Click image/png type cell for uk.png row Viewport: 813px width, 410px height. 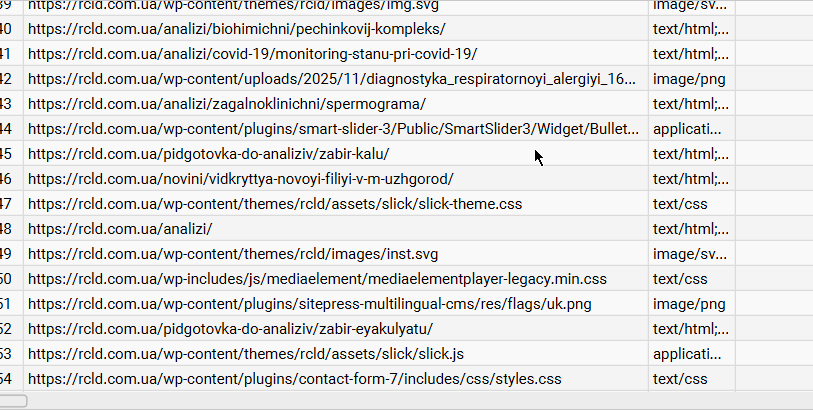pyautogui.click(x=689, y=304)
